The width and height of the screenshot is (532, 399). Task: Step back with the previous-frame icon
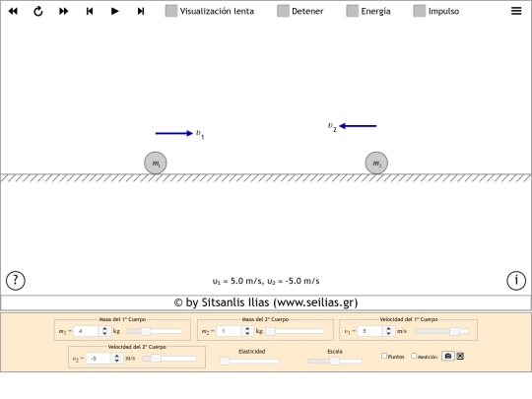point(90,11)
